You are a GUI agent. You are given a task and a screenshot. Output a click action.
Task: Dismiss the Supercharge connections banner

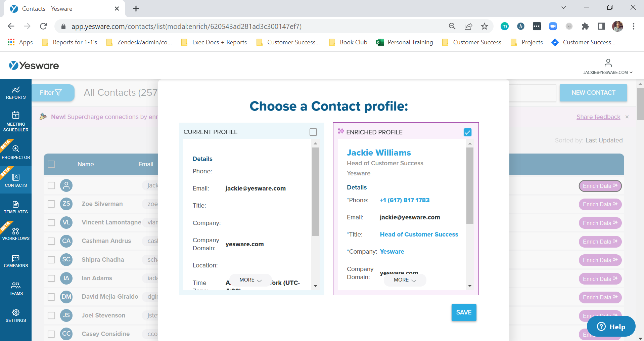click(627, 117)
